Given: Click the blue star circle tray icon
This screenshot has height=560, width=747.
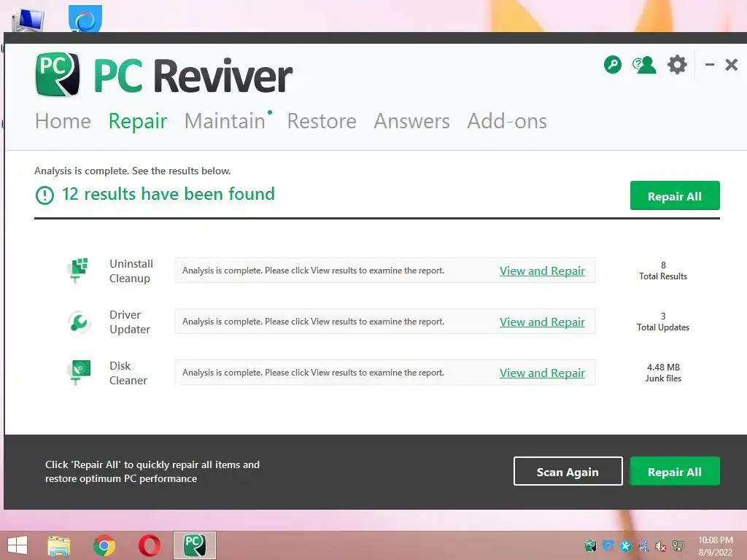Looking at the screenshot, I should pyautogui.click(x=625, y=545).
